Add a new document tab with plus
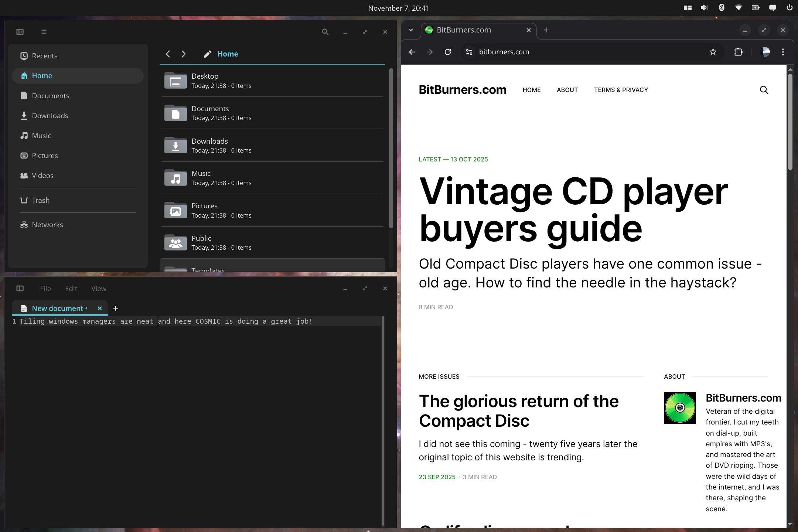Image resolution: width=798 pixels, height=532 pixels. pos(116,308)
